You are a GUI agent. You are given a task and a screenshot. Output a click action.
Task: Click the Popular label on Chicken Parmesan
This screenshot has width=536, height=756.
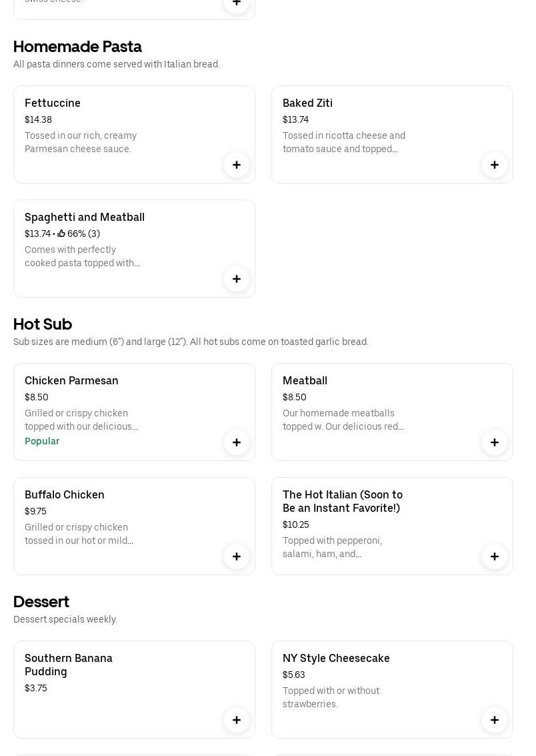[42, 441]
